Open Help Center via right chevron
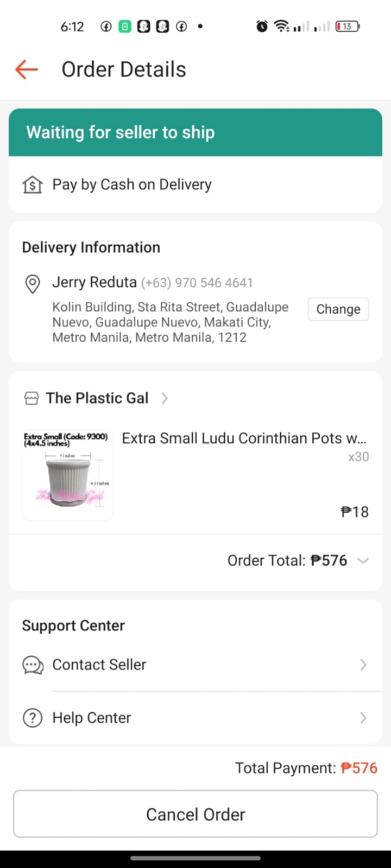The width and height of the screenshot is (391, 868). point(363,718)
